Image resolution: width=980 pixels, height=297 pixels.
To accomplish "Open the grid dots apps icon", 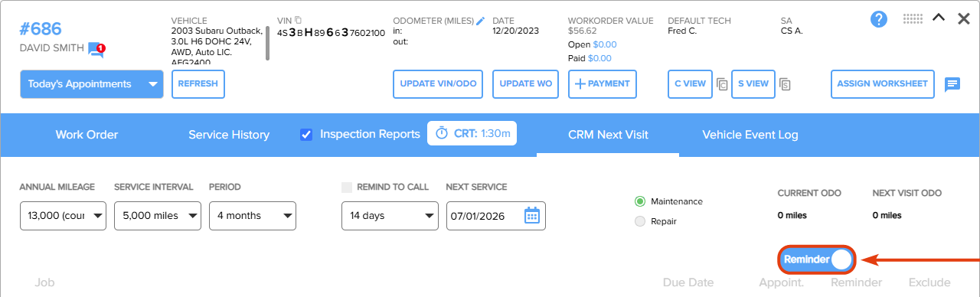I will [913, 18].
